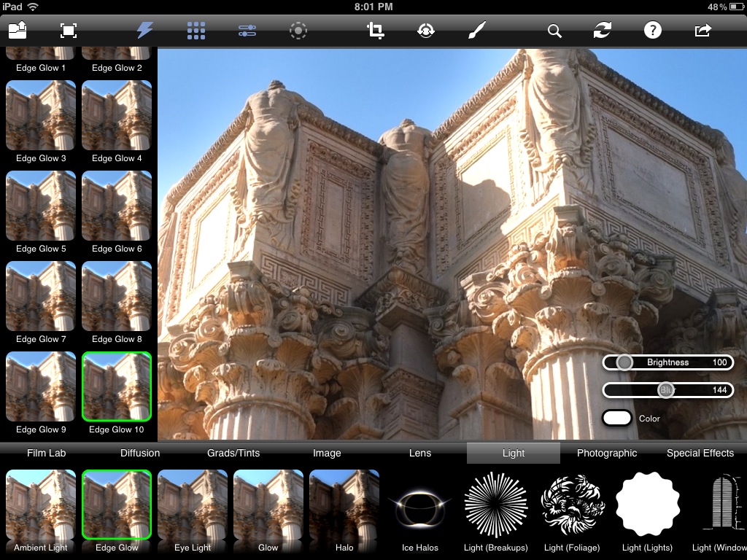
Task: Select the Light (Breakups) filter
Action: [496, 509]
